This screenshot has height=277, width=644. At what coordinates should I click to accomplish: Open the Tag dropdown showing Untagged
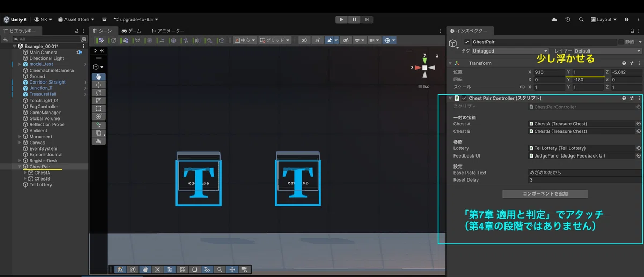click(x=511, y=51)
